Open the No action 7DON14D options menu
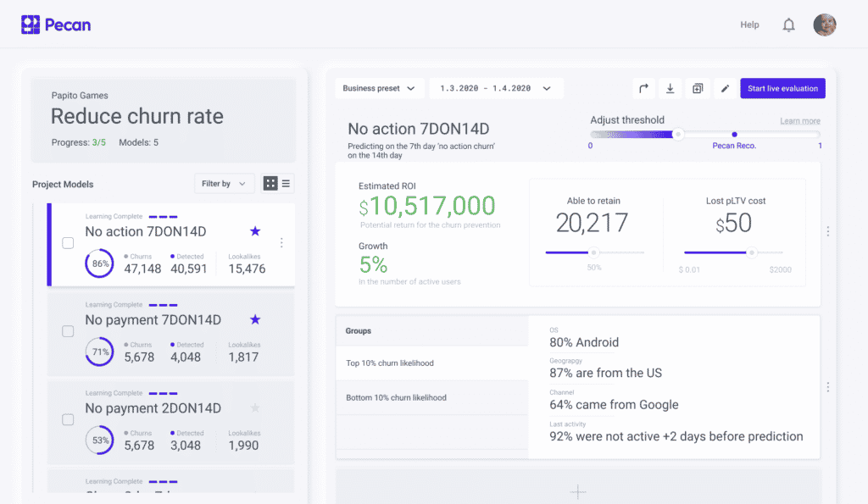868x504 pixels. click(281, 243)
